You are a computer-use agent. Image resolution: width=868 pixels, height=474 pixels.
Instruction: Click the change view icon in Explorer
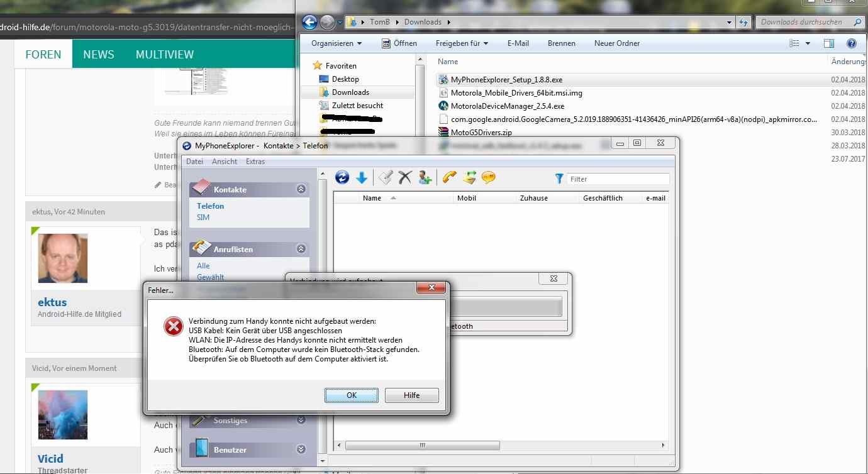tap(794, 43)
